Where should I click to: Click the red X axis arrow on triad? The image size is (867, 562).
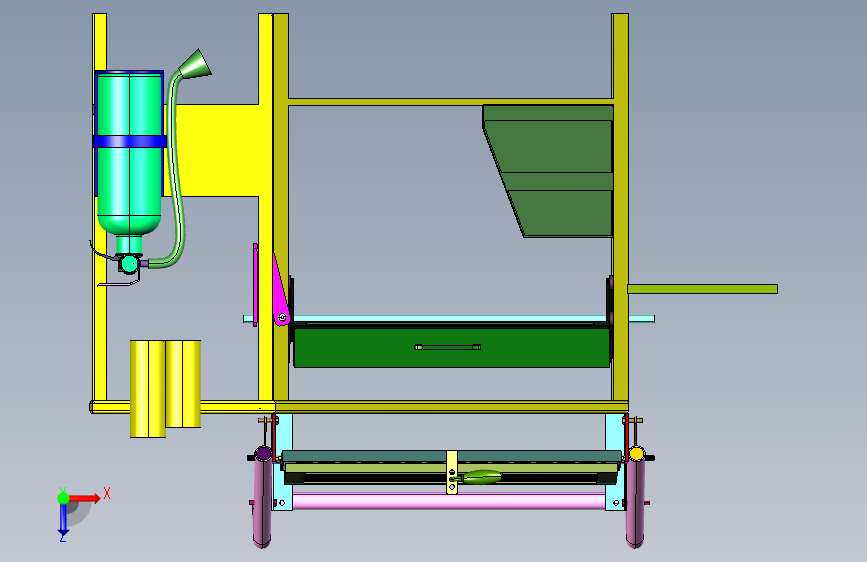tap(85, 498)
